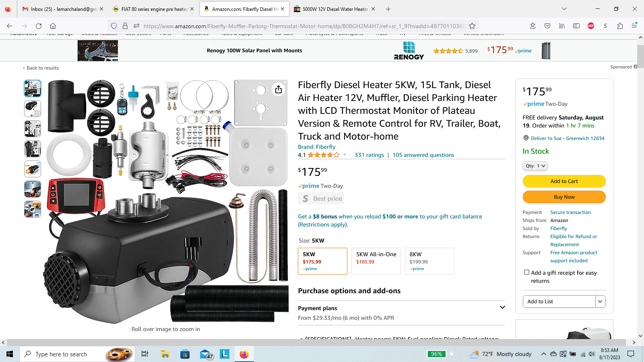Select the 8KW size option
The height and width of the screenshot is (362, 644).
pyautogui.click(x=429, y=261)
